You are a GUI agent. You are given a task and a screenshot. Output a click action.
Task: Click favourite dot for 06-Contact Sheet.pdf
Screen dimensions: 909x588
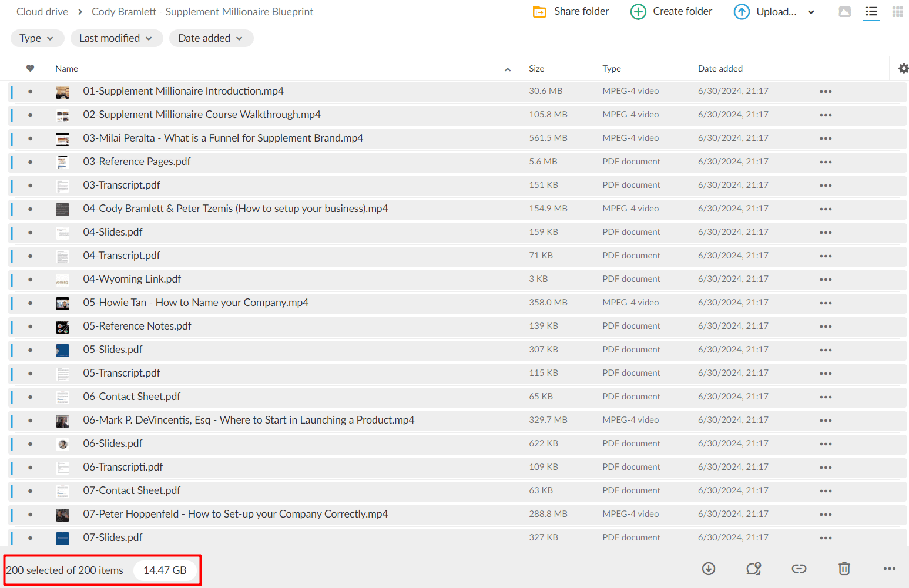(x=31, y=397)
